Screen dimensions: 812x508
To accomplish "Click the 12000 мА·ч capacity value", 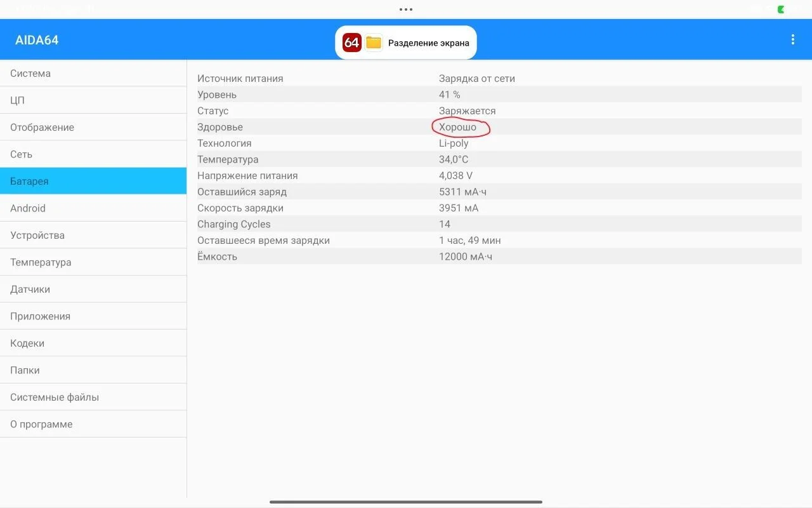I will [466, 257].
